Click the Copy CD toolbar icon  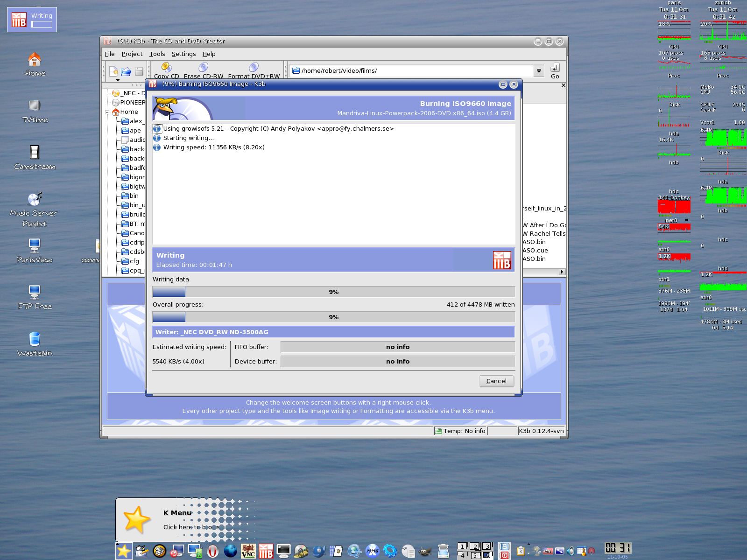(x=167, y=70)
